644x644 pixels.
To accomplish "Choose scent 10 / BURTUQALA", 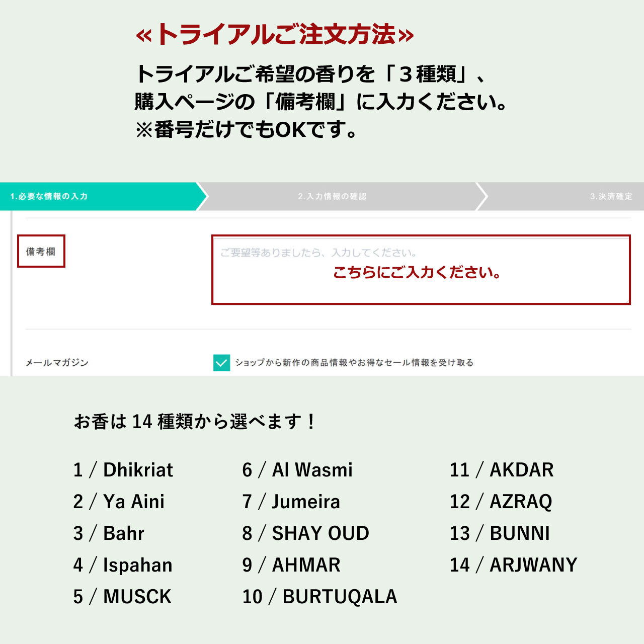I will pos(319,597).
